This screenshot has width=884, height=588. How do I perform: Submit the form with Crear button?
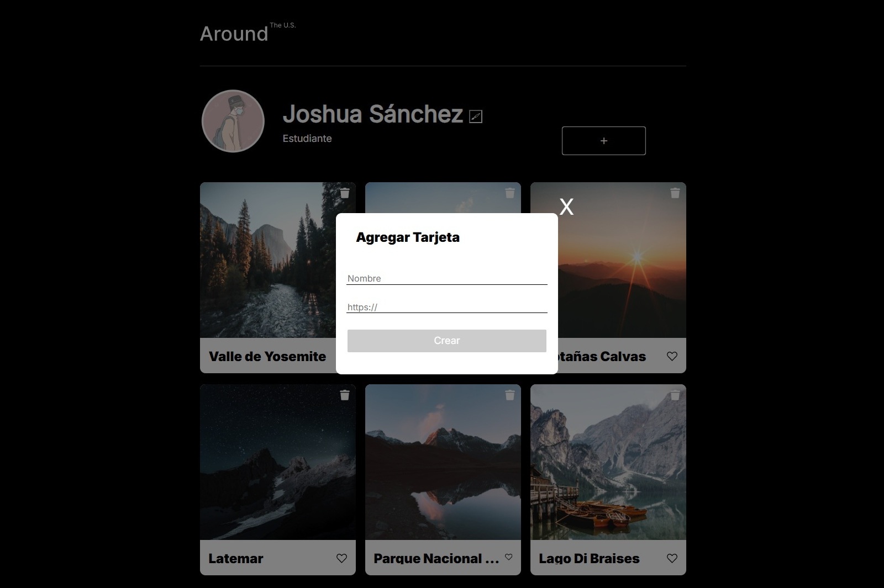pyautogui.click(x=446, y=341)
